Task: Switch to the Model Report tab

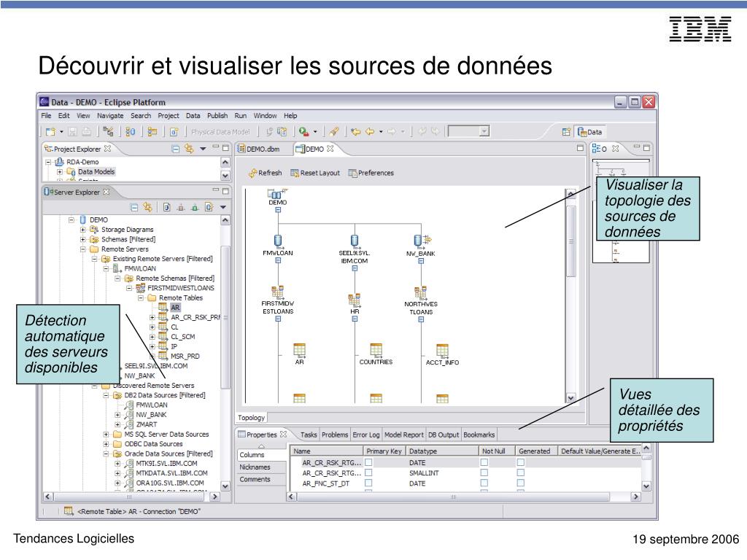Action: [x=403, y=435]
